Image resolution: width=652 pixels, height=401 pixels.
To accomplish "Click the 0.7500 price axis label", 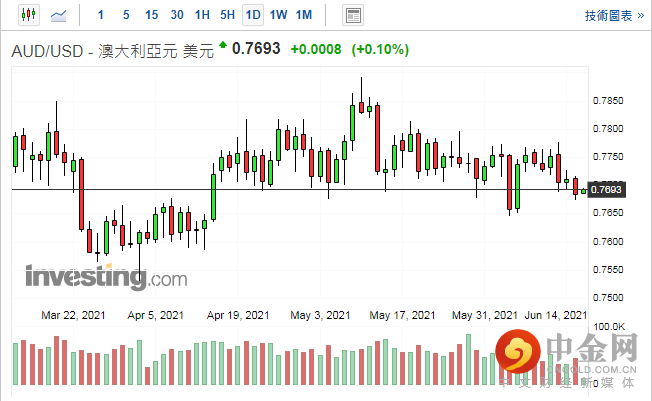I will pyautogui.click(x=608, y=297).
